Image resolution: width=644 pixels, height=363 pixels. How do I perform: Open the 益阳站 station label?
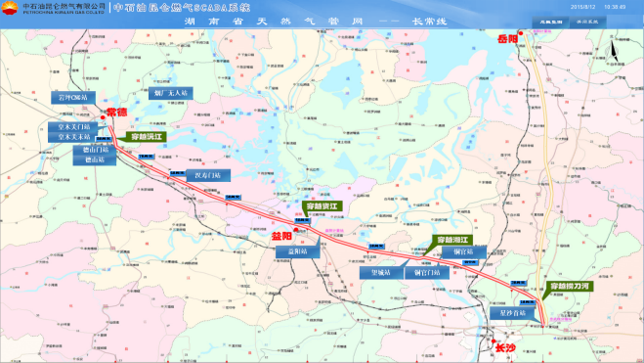pyautogui.click(x=298, y=251)
